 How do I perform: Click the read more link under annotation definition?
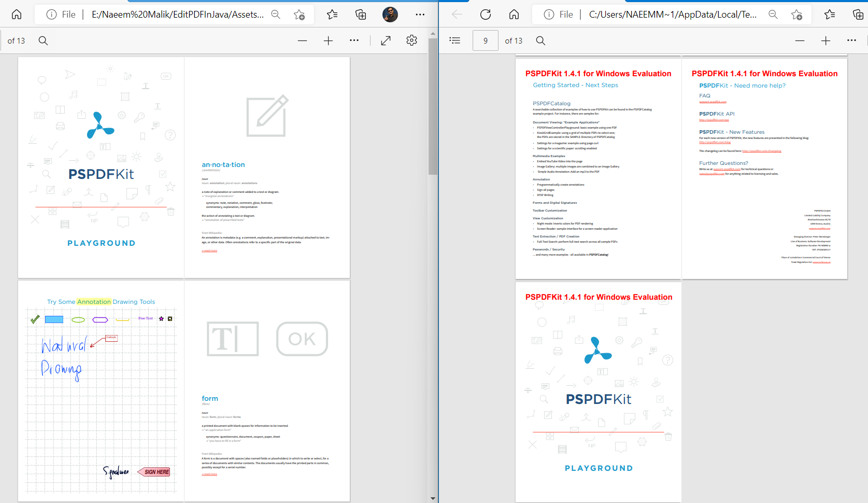[x=210, y=251]
